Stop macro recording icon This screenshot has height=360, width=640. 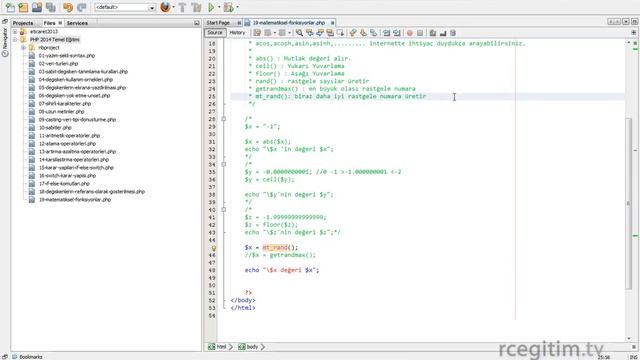point(420,33)
